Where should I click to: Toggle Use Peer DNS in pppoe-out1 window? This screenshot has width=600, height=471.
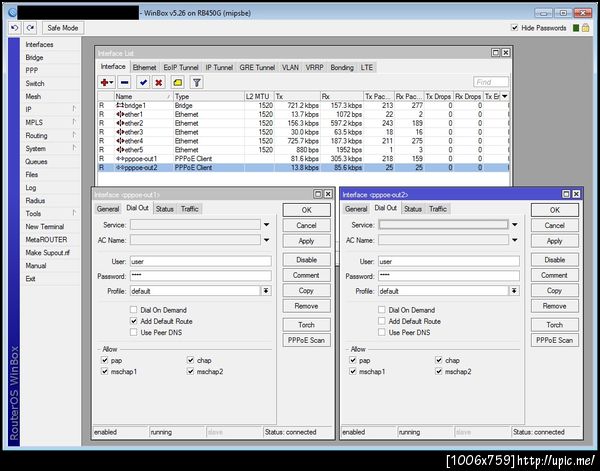coord(134,332)
